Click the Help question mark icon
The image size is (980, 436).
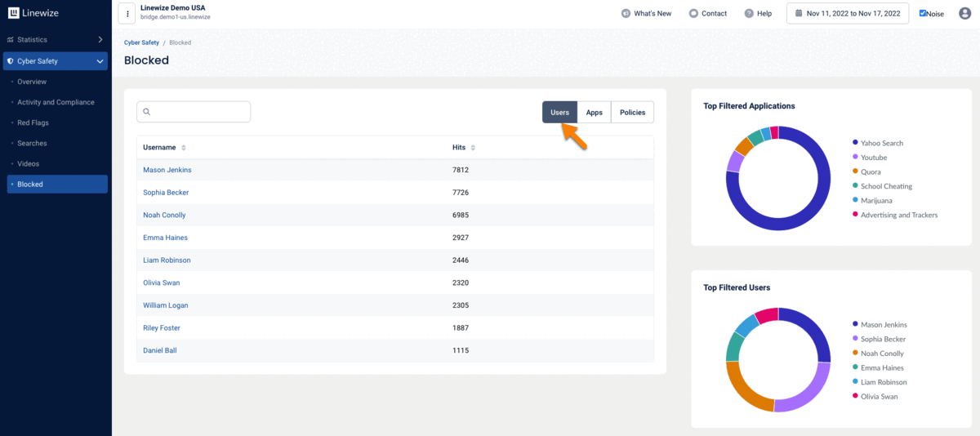(749, 13)
